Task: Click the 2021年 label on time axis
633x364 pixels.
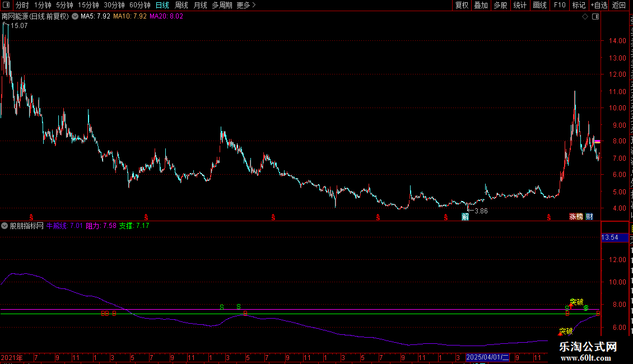Action: point(12,357)
